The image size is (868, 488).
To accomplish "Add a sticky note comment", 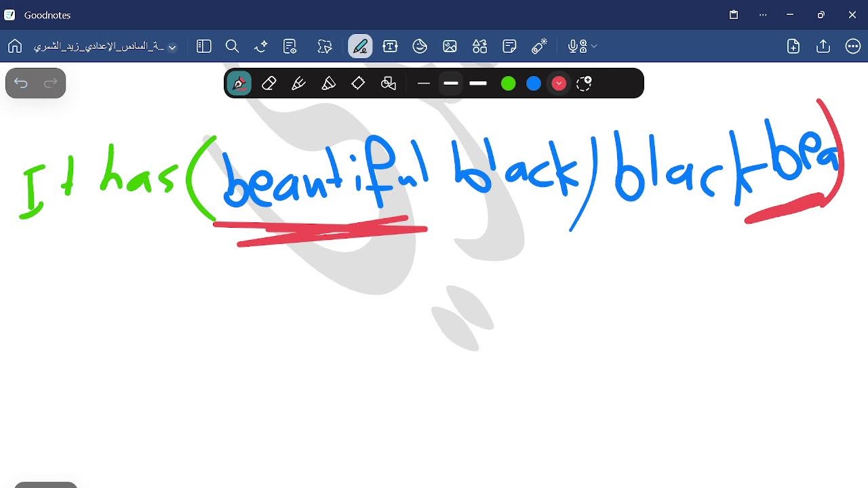I will (x=509, y=46).
